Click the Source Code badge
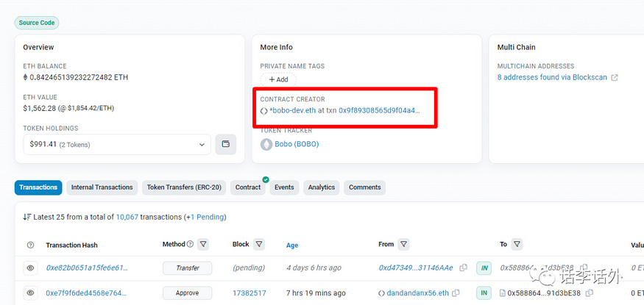The height and width of the screenshot is (305, 644). pyautogui.click(x=37, y=23)
